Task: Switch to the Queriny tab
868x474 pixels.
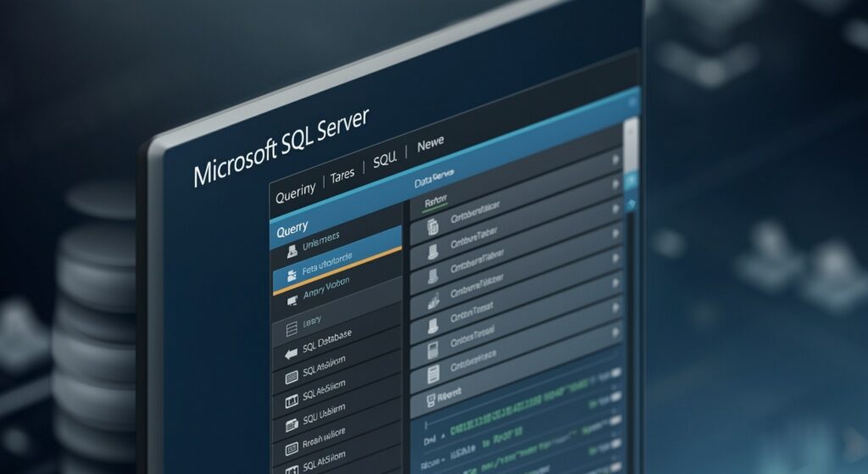Action: coord(295,192)
